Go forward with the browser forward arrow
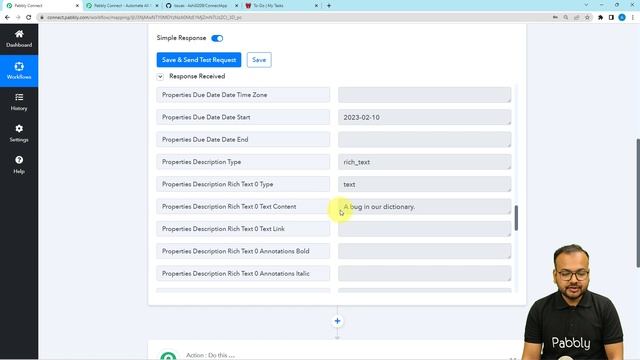Viewport: 640px width, 360px height. [18, 17]
